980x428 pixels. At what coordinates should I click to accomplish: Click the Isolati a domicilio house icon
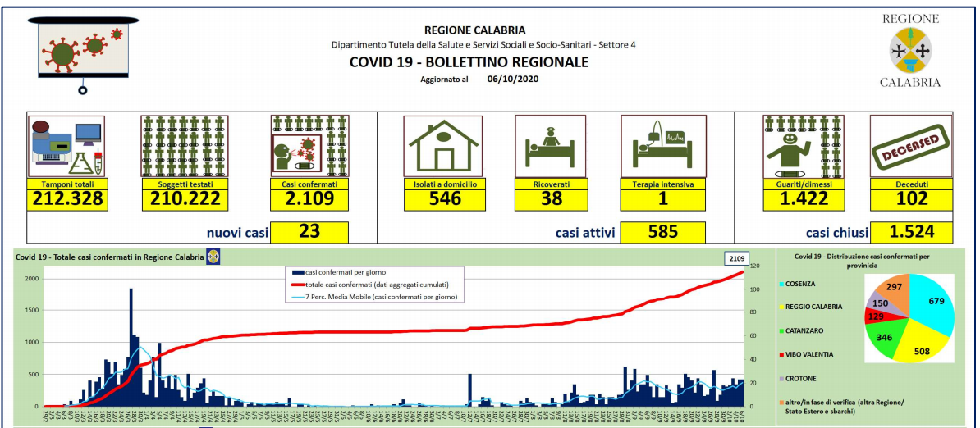click(445, 144)
